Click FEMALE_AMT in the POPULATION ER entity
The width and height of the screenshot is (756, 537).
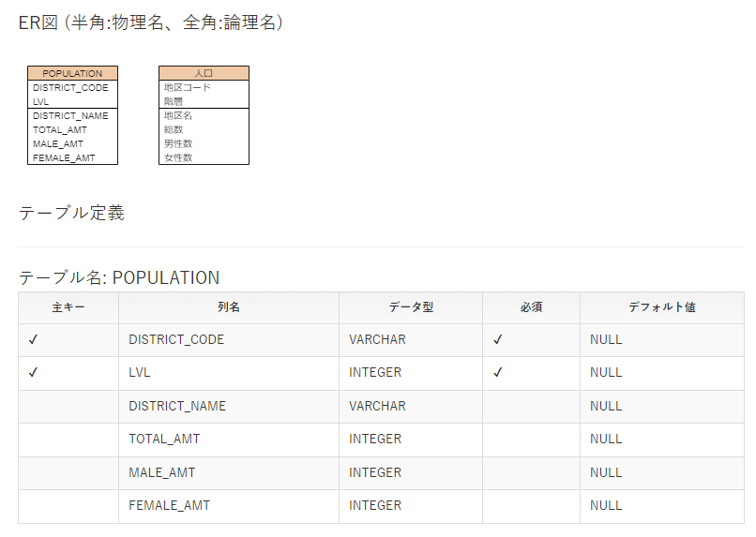point(64,158)
